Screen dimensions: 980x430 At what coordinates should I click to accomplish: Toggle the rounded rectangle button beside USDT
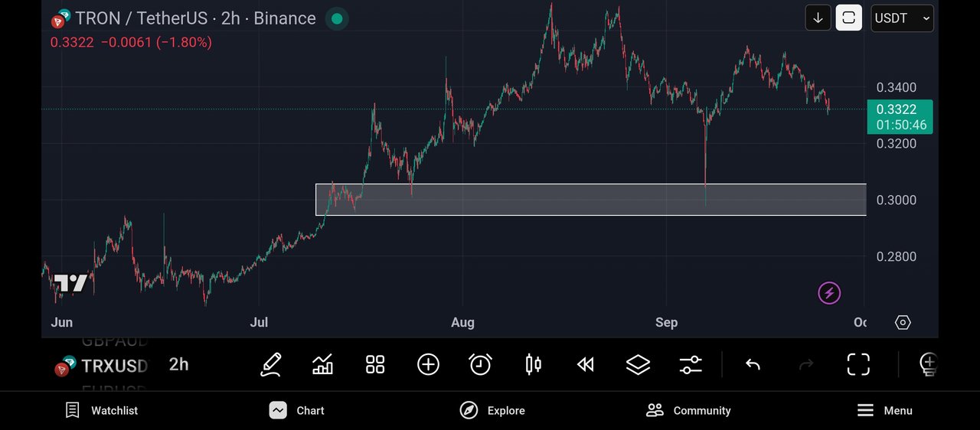pos(848,18)
